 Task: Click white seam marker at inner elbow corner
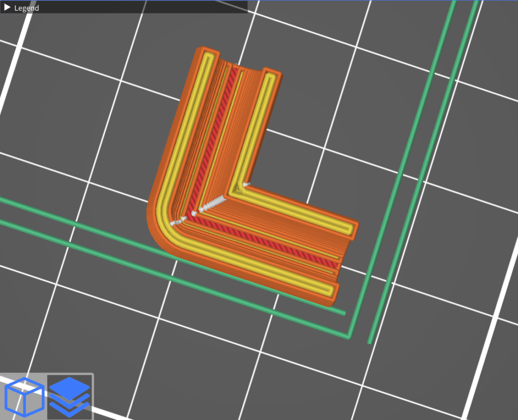246,185
